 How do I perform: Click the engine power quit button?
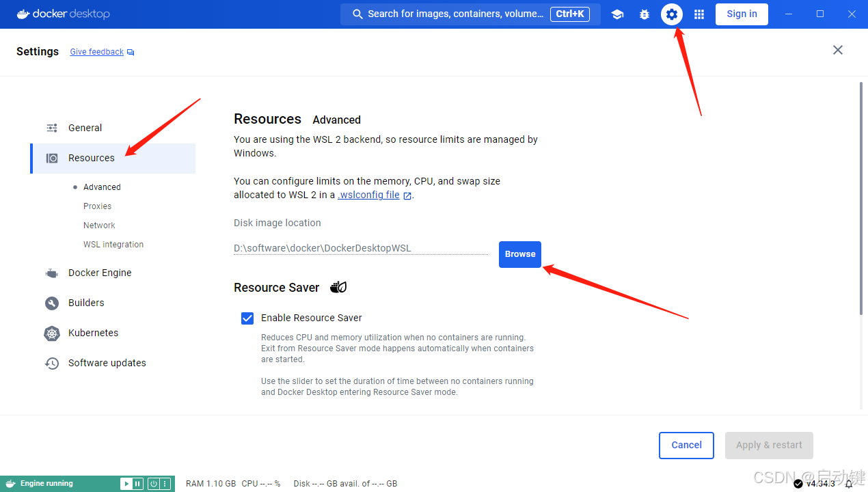[154, 484]
